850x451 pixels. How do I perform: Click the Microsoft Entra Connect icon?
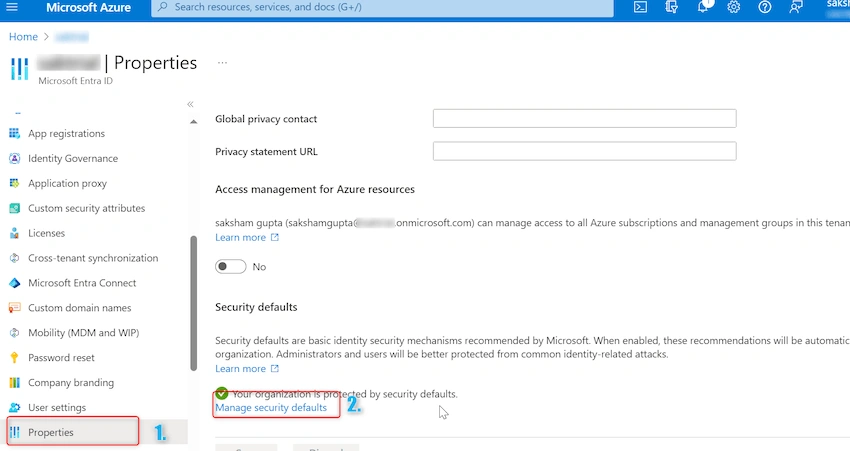point(15,283)
